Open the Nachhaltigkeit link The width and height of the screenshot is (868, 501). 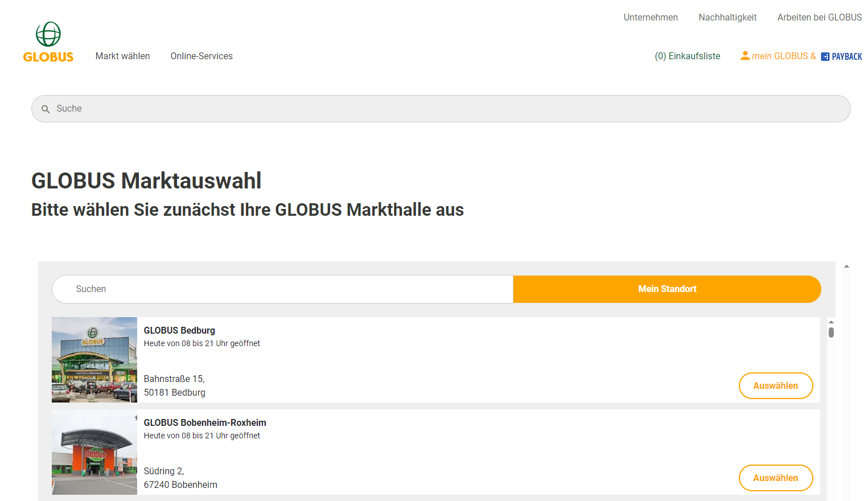tap(727, 17)
